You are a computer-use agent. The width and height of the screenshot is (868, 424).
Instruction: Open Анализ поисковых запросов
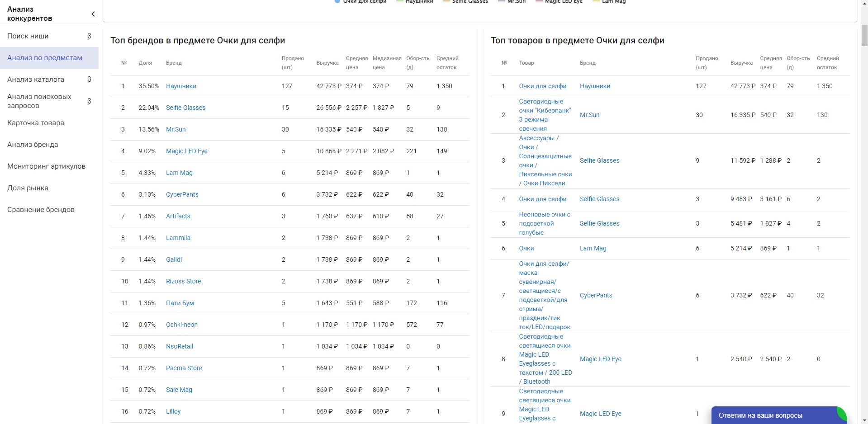[39, 101]
